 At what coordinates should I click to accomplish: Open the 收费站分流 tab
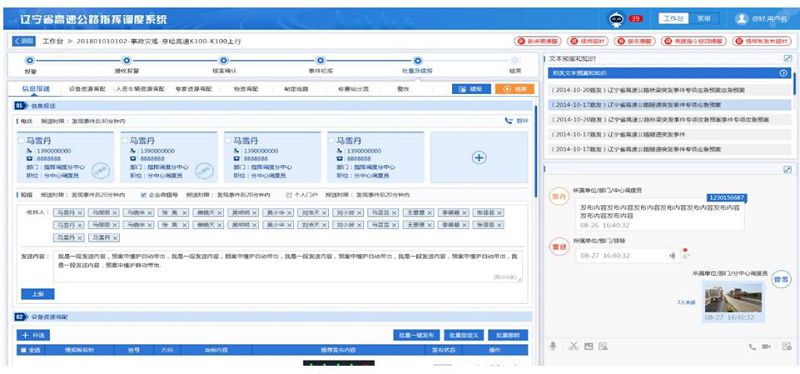pos(353,89)
